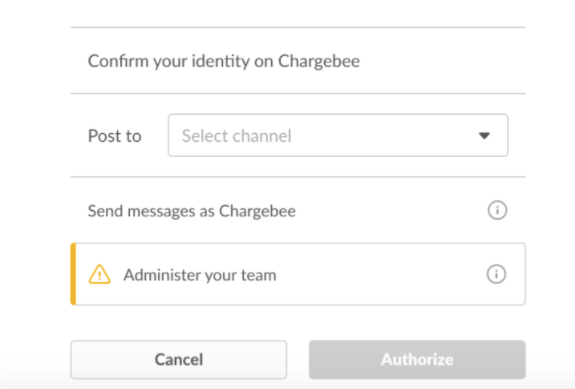This screenshot has width=575, height=389.
Task: Open the Select channel dropdown
Action: click(x=338, y=135)
